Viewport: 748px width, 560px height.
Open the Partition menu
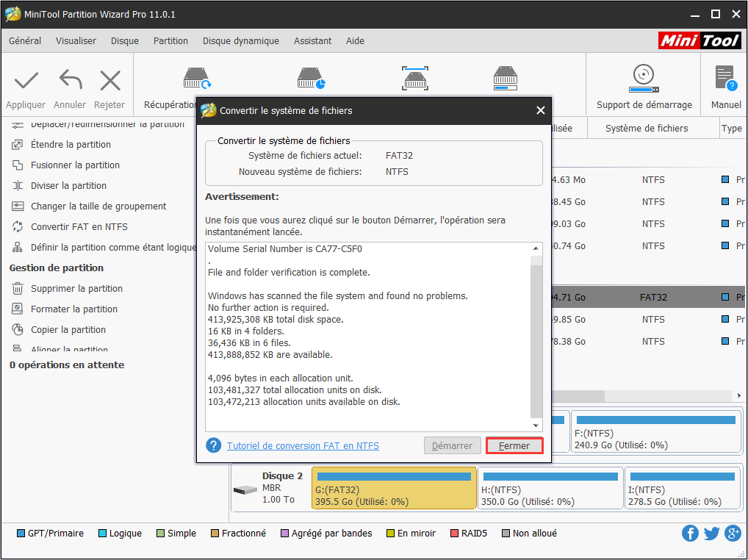point(170,41)
